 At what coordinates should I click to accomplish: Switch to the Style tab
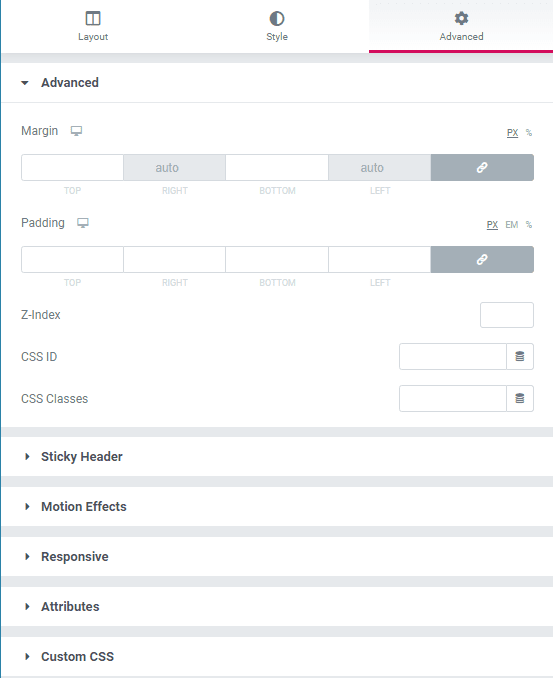pyautogui.click(x=277, y=26)
